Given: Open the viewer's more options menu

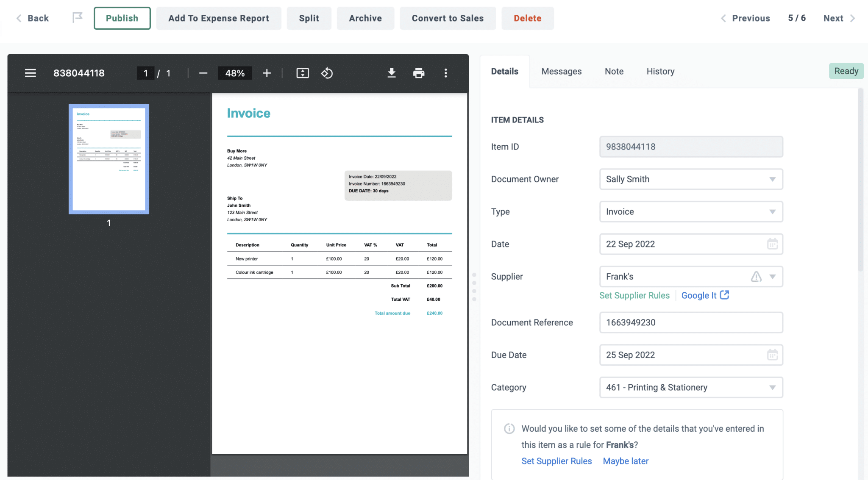Looking at the screenshot, I should (445, 72).
